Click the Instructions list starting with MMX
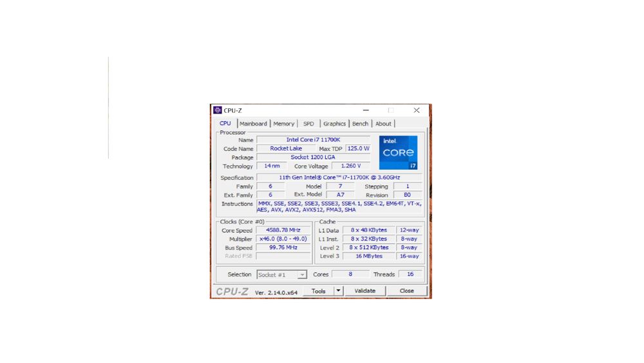This screenshot has height=363, width=644. coord(339,206)
